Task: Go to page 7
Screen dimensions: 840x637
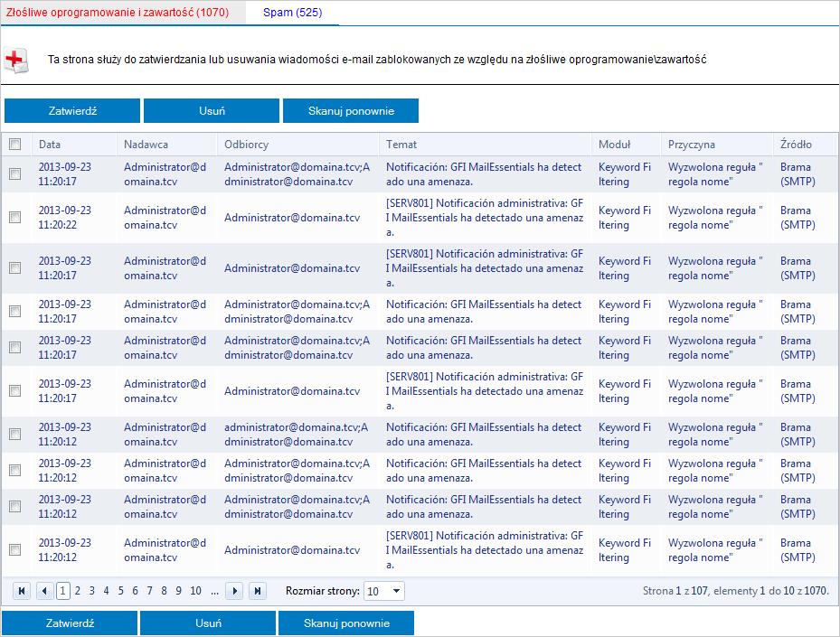Action: tap(149, 591)
